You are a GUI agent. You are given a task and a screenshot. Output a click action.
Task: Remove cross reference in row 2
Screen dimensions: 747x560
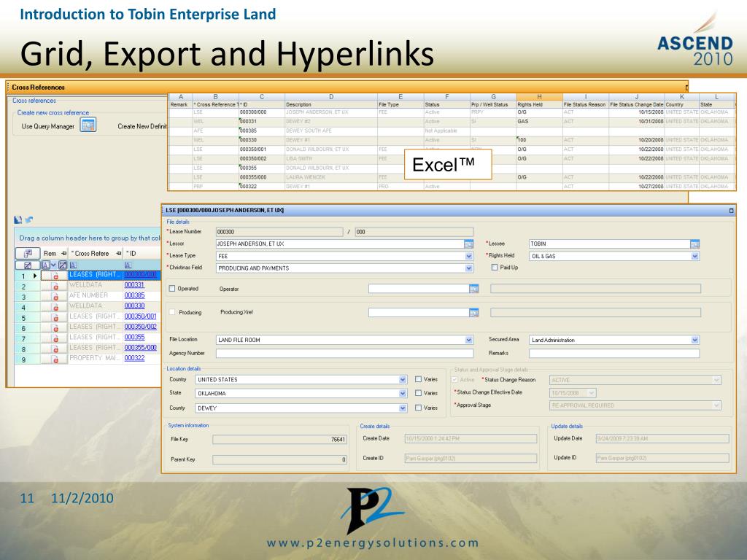[x=55, y=287]
